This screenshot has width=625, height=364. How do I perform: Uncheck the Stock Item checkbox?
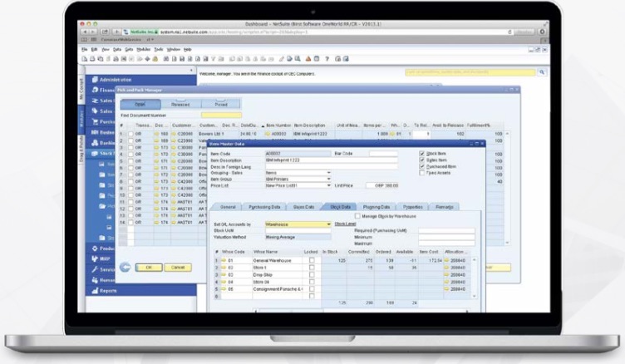coord(422,153)
